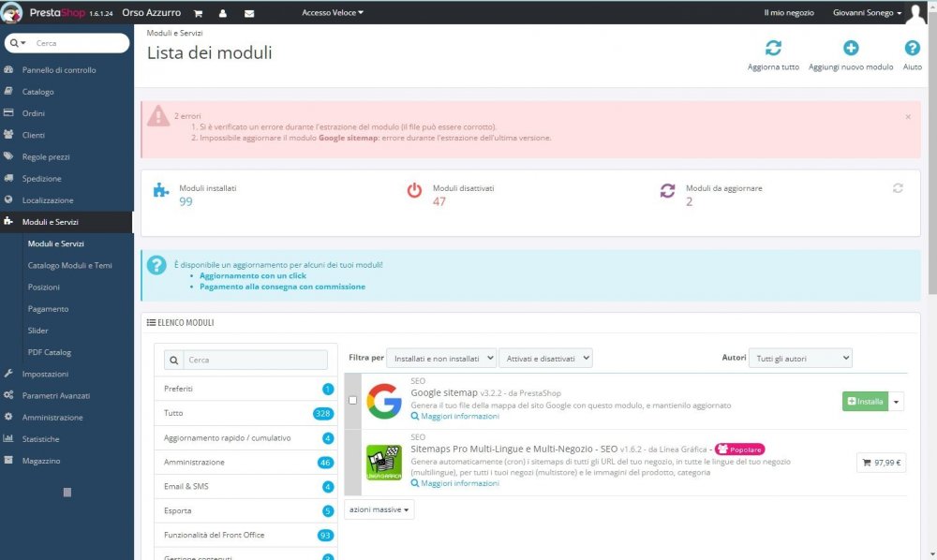This screenshot has width=937, height=560.
Task: Click the 97,99 € buy button
Action: (882, 463)
